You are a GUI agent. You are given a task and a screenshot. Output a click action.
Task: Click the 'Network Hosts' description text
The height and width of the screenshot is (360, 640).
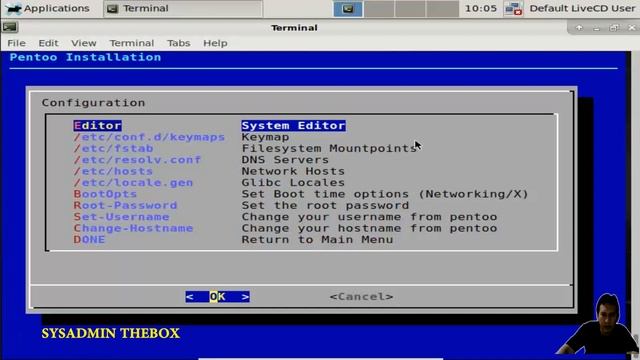point(293,171)
